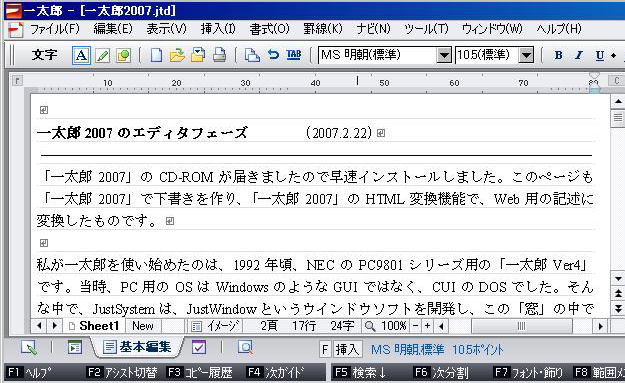This screenshot has width=625, height=383.
Task: Open the 書式(O) menu
Action: click(x=269, y=29)
